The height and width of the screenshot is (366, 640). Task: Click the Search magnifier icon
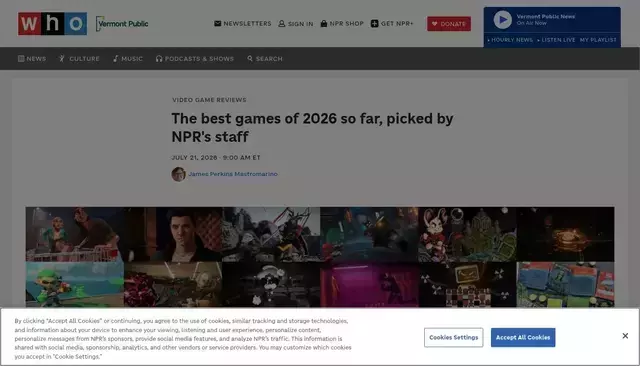tap(250, 59)
